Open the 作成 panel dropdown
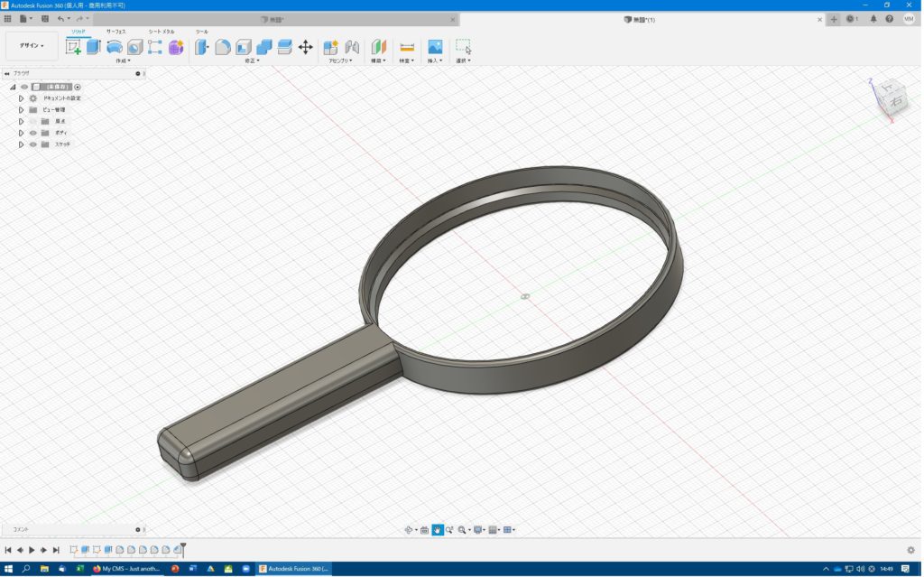Viewport: 924px width, 577px height. (123, 60)
